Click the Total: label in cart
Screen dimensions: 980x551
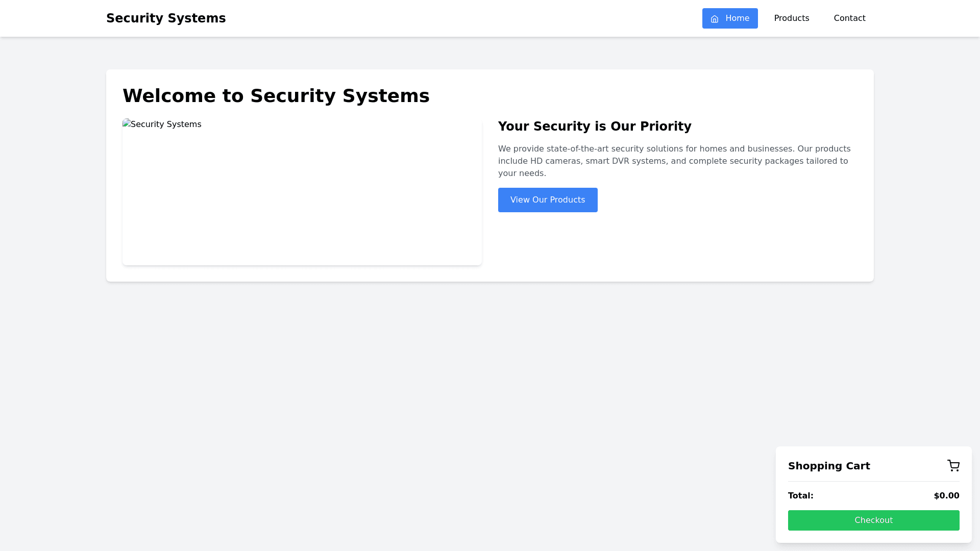coord(800,496)
